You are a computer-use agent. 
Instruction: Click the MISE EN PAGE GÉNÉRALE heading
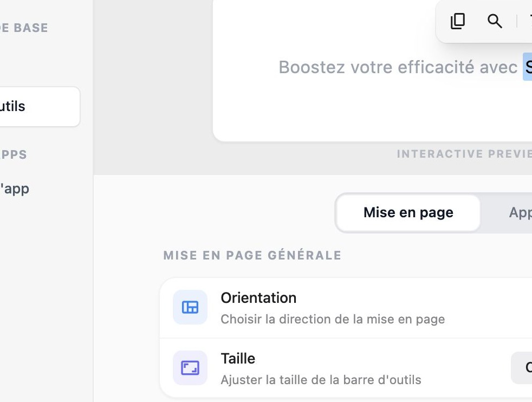click(252, 255)
